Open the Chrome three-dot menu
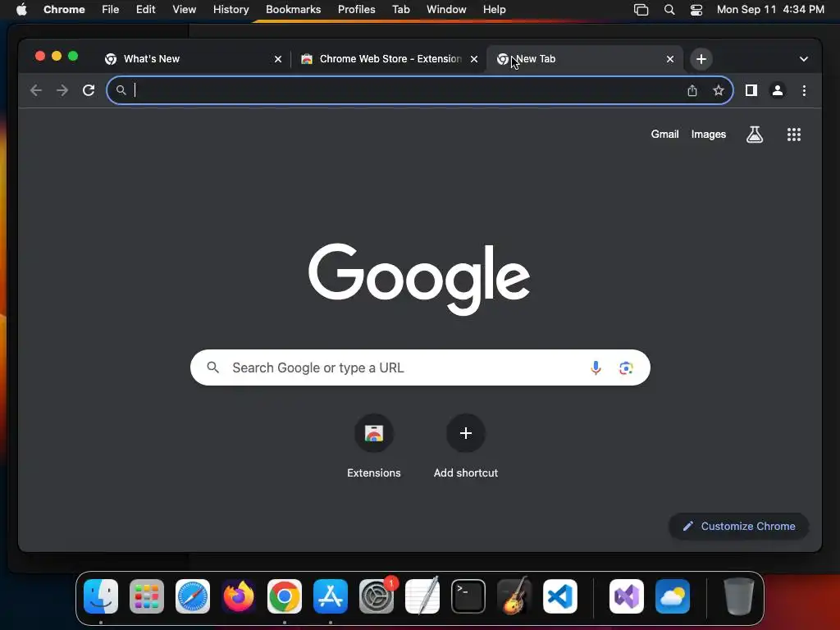840x630 pixels. click(804, 90)
